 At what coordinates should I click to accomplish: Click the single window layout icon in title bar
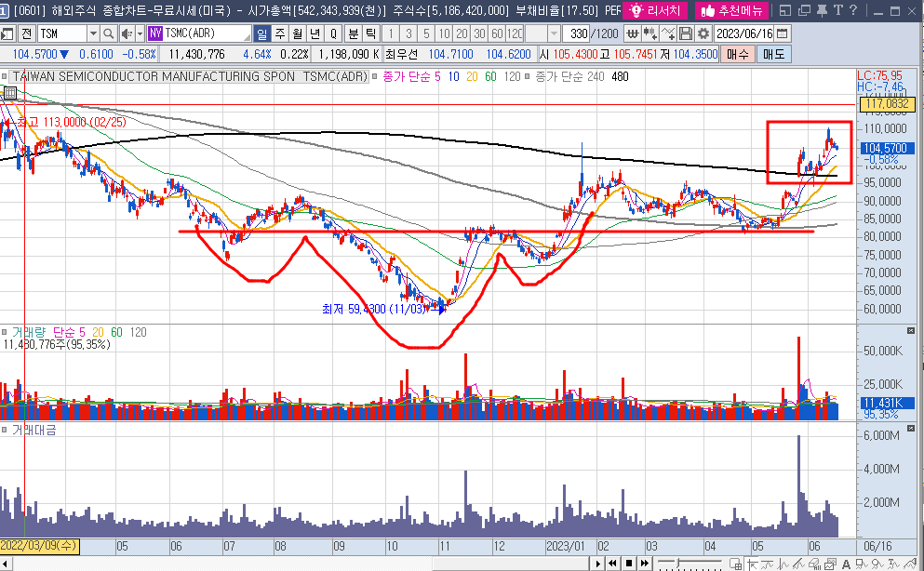click(x=785, y=10)
